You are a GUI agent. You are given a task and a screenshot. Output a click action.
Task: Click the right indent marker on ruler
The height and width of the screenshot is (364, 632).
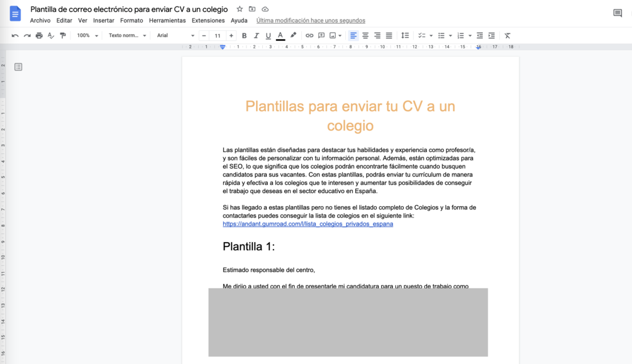tap(479, 47)
